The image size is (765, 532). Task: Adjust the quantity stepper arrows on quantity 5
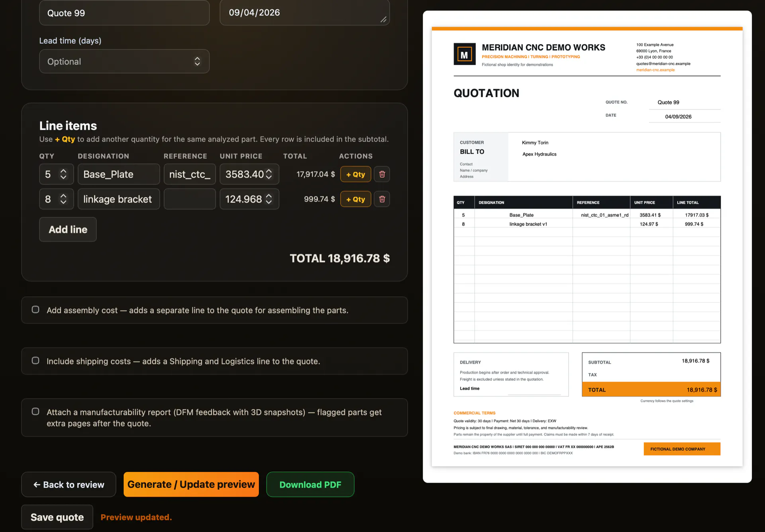point(63,174)
